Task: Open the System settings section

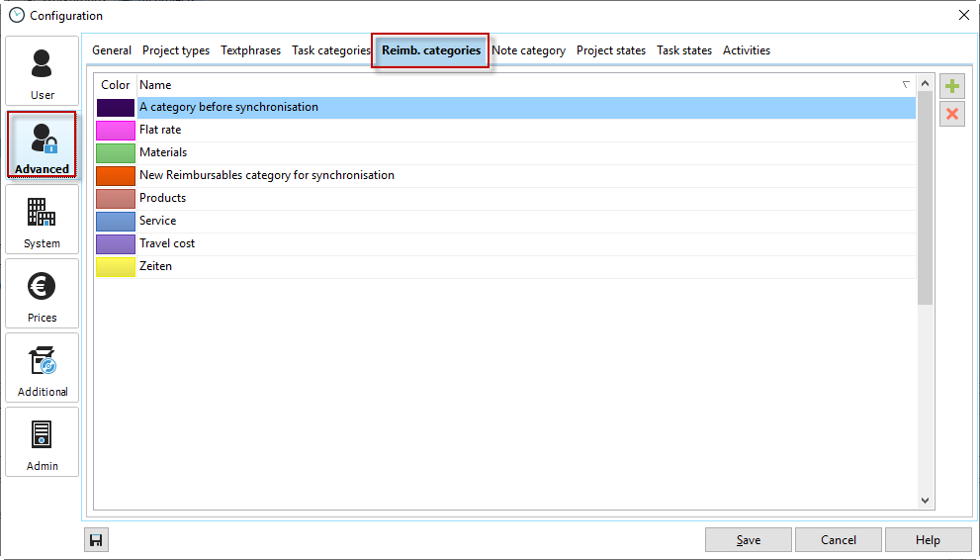Action: pyautogui.click(x=42, y=220)
